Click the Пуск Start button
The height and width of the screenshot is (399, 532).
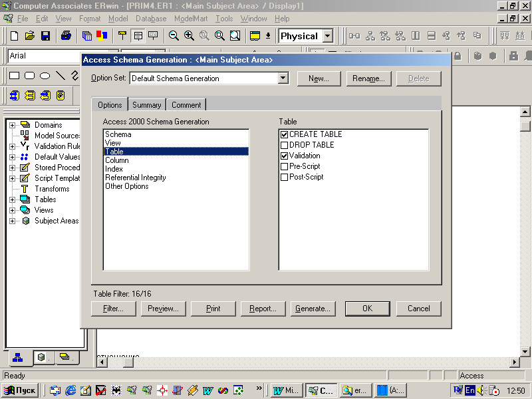click(x=20, y=390)
